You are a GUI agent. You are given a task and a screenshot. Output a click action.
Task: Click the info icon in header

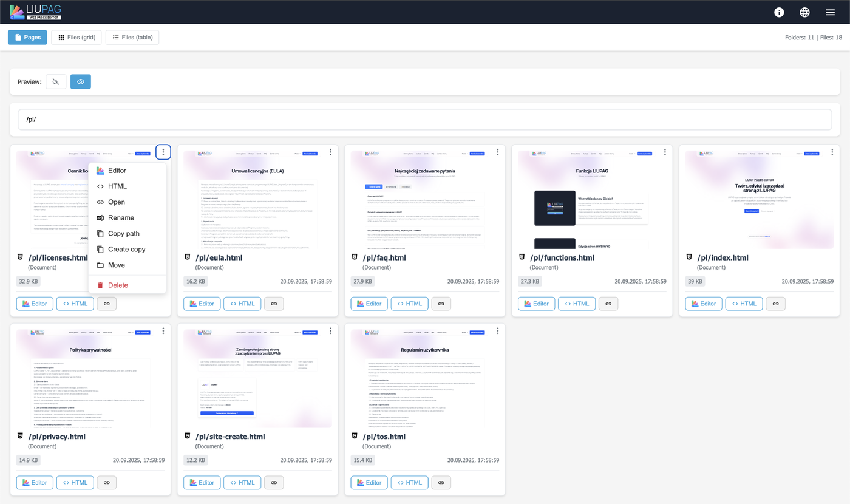779,12
